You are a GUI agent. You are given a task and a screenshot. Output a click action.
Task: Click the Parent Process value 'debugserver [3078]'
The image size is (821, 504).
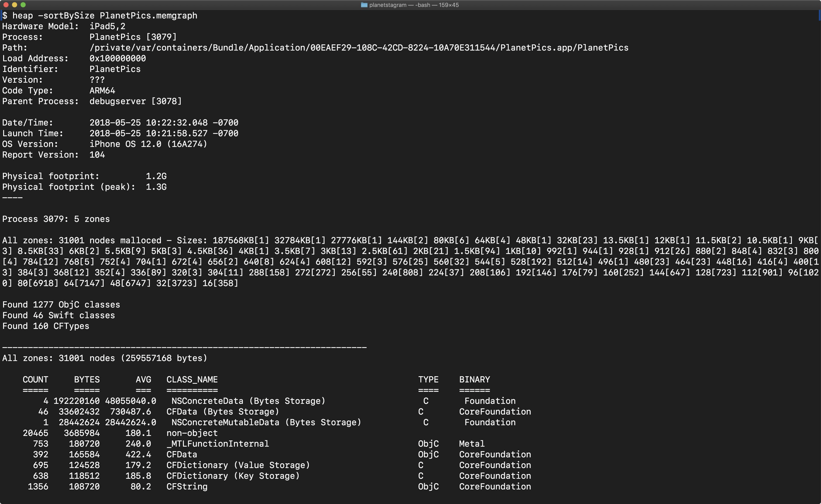coord(136,101)
